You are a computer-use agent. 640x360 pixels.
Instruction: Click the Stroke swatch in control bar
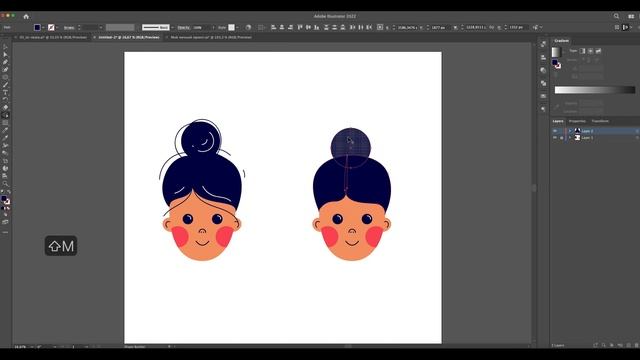point(51,27)
